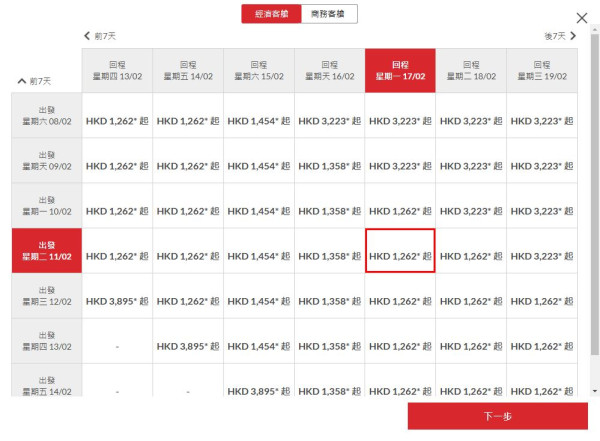
Task: Click the scrollbar down arrow
Action: pyautogui.click(x=595, y=391)
